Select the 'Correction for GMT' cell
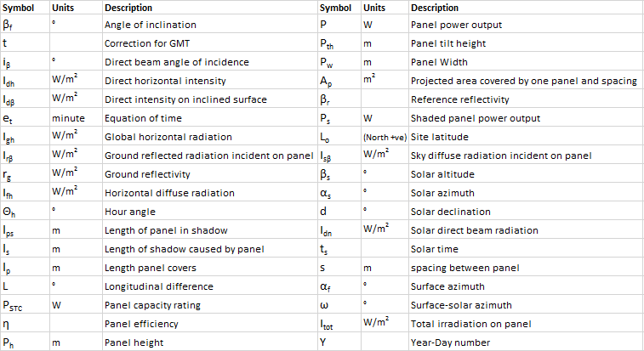 coord(210,43)
